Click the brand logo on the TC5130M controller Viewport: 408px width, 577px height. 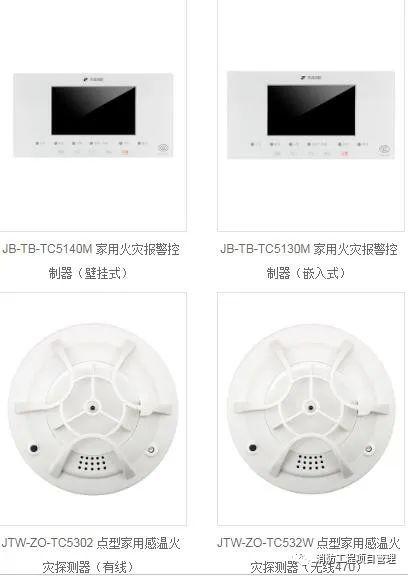point(311,78)
